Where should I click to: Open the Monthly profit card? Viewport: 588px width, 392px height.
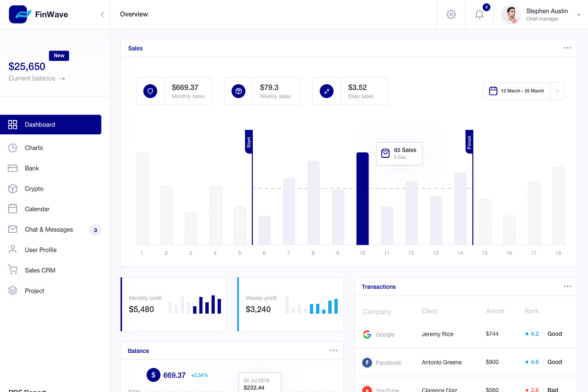click(x=173, y=304)
